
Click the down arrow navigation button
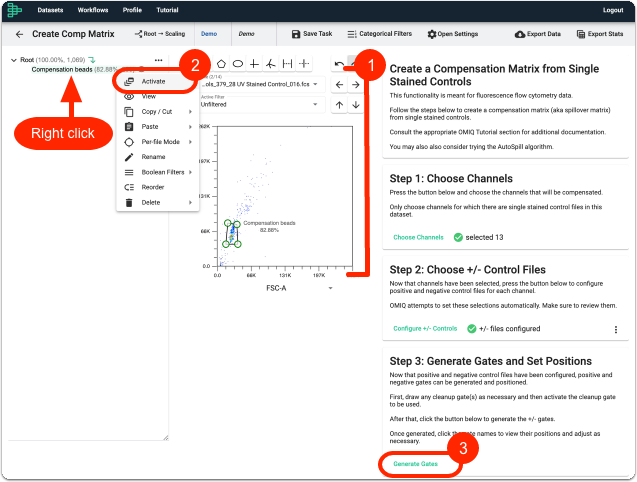355,105
